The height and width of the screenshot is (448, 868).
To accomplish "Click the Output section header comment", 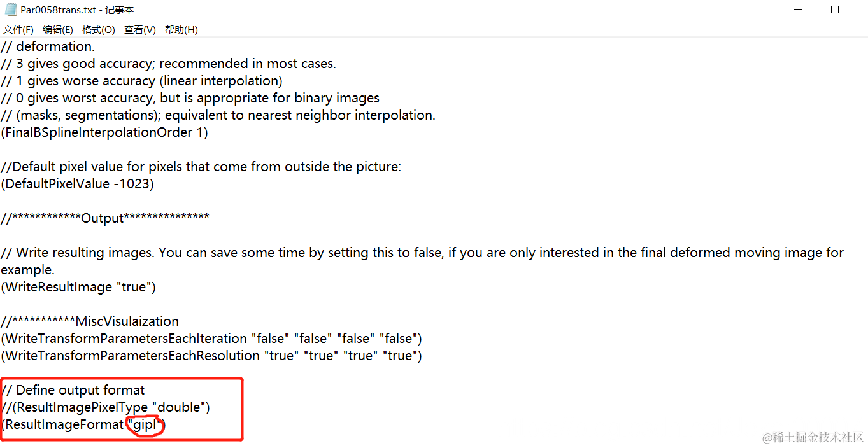I will (105, 218).
